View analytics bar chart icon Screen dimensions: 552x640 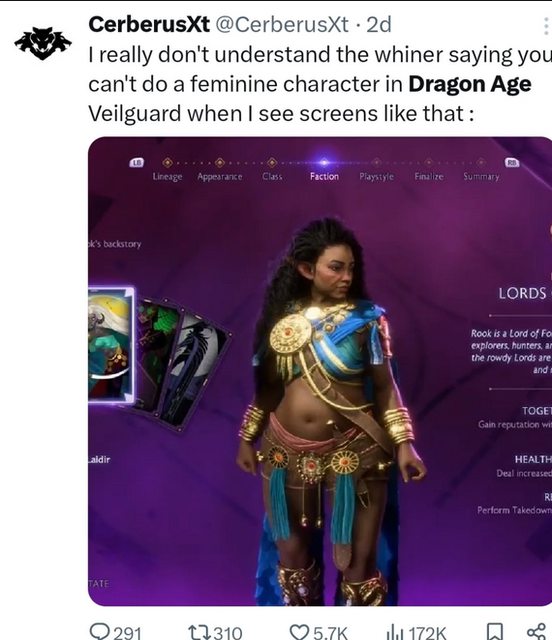394,632
